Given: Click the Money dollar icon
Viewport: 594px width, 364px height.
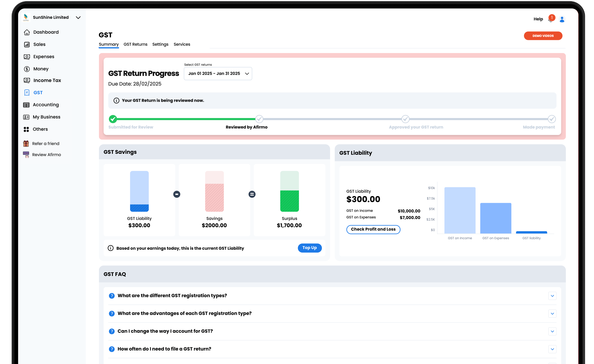Looking at the screenshot, I should tap(27, 69).
